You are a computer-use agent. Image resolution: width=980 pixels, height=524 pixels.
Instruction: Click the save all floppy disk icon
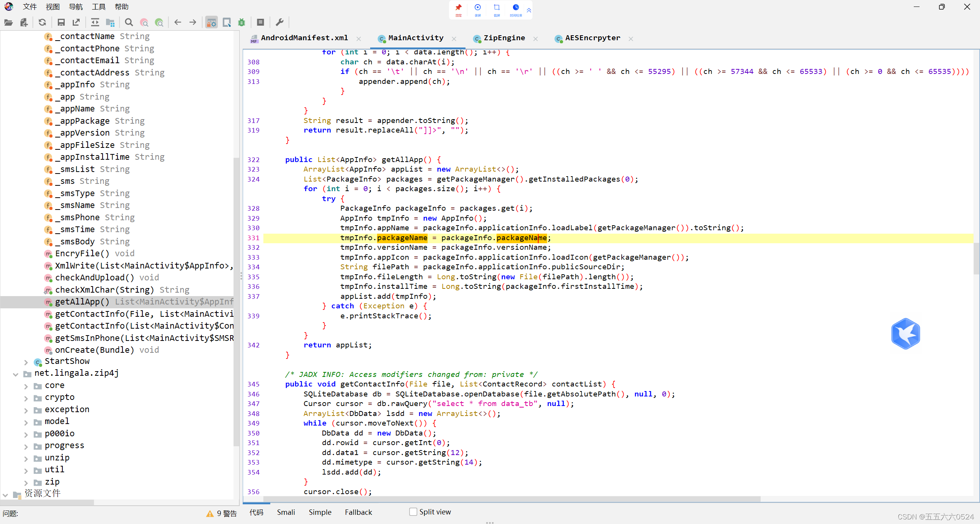pos(61,23)
